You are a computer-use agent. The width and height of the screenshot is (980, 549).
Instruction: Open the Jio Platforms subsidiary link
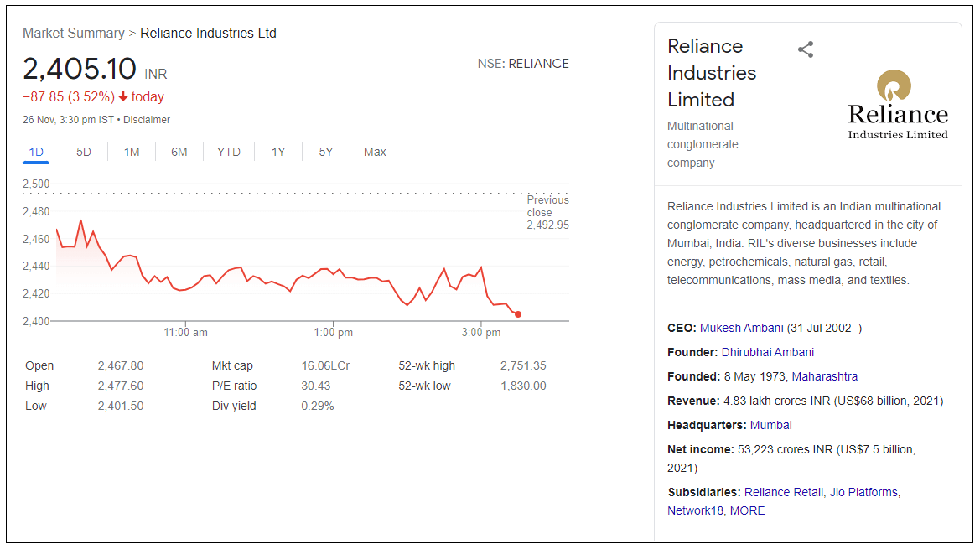pos(863,492)
